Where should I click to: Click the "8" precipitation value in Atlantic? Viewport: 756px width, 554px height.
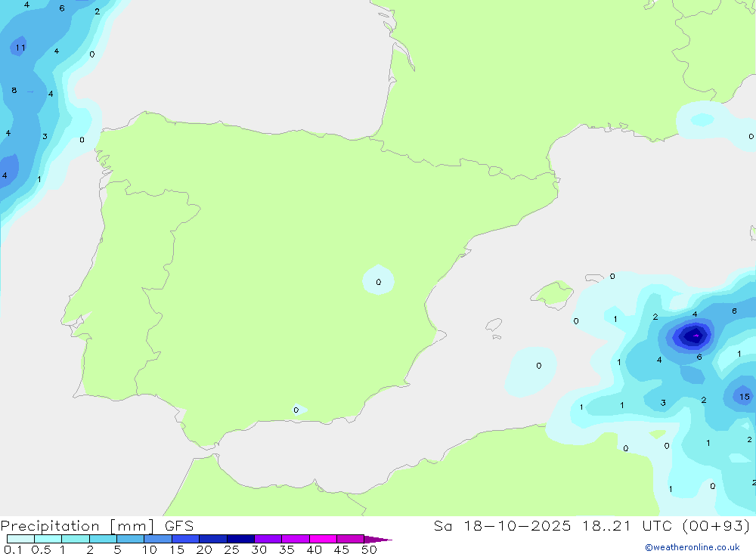click(x=14, y=90)
